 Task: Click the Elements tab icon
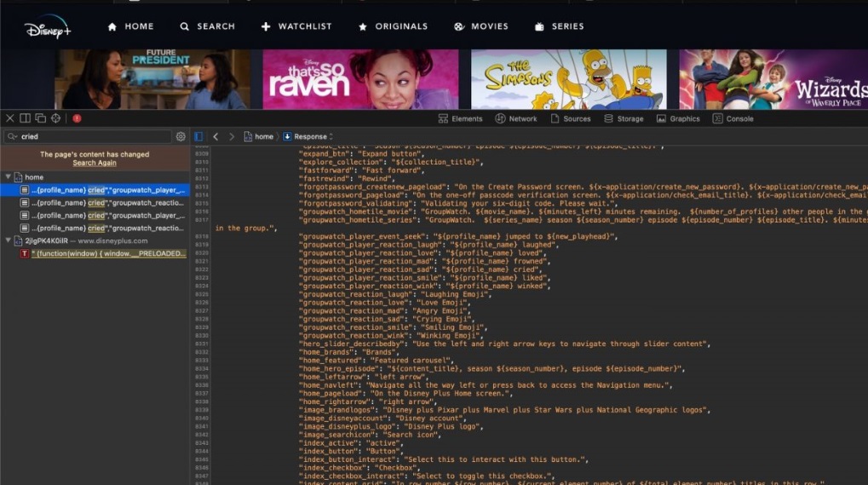coord(443,118)
